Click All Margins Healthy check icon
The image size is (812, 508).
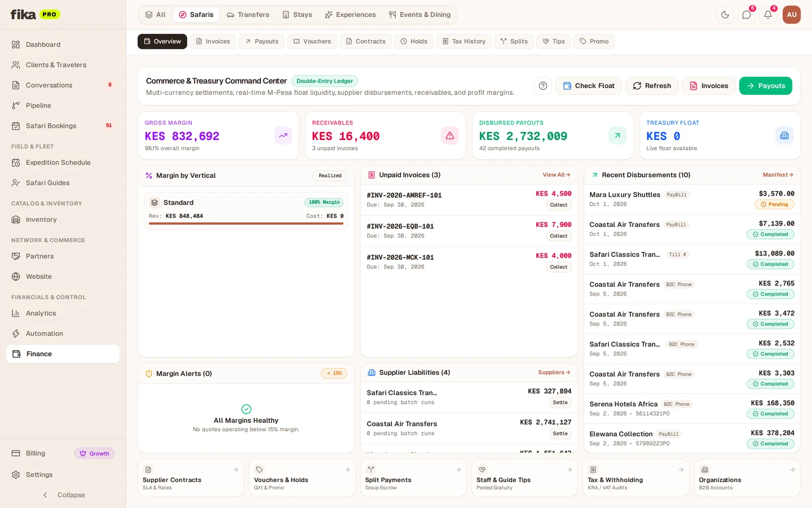pyautogui.click(x=246, y=409)
